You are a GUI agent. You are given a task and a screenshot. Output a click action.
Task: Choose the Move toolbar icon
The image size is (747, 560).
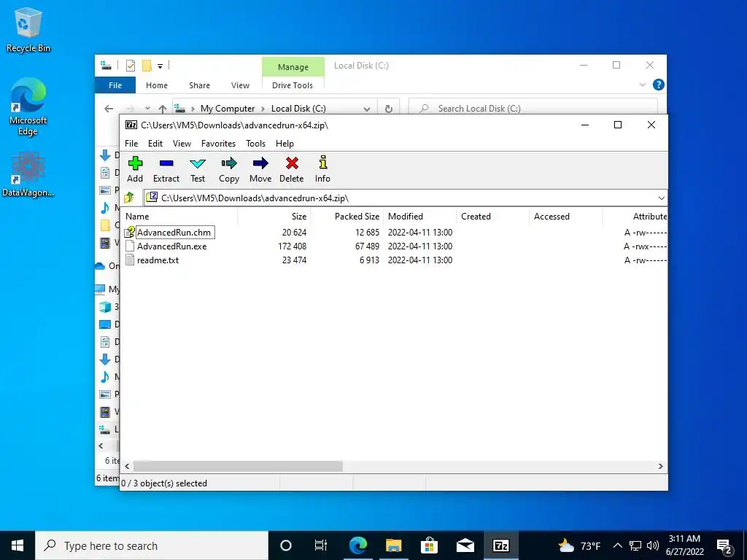(260, 163)
